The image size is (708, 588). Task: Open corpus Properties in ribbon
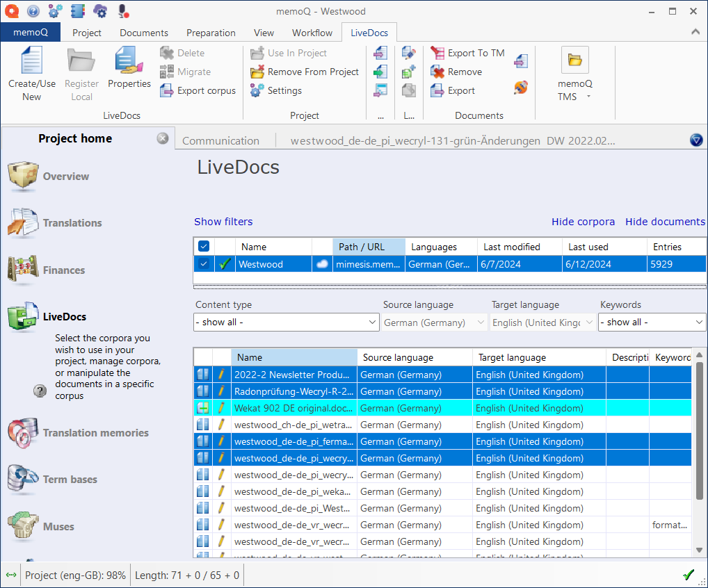(129, 67)
